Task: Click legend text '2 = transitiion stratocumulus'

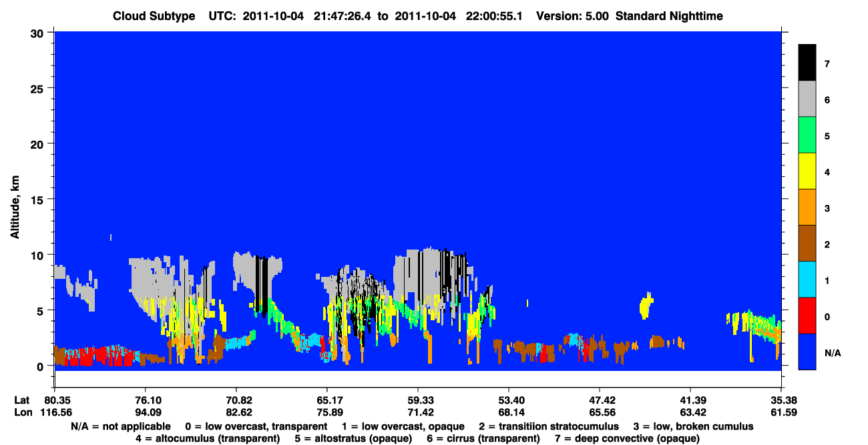Action: [549, 426]
